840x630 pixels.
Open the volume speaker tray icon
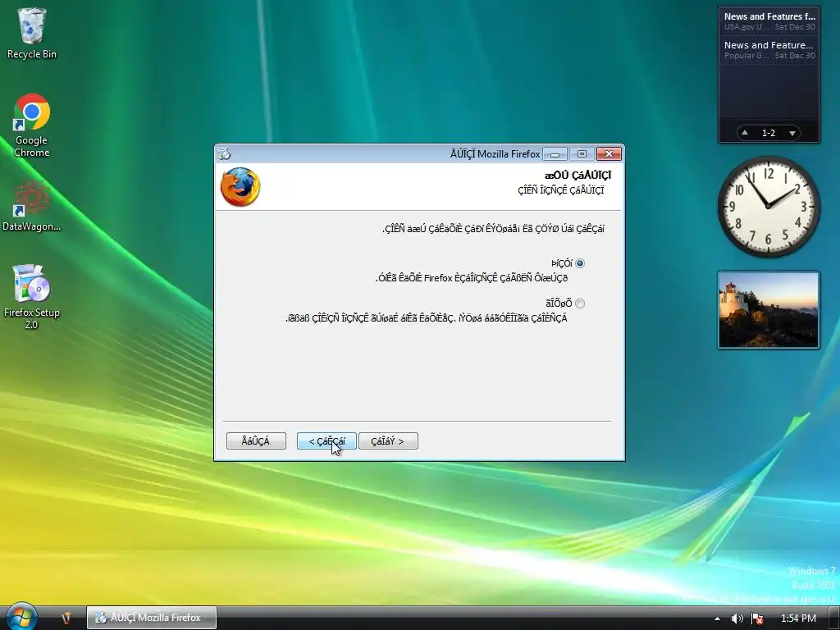[x=737, y=619]
